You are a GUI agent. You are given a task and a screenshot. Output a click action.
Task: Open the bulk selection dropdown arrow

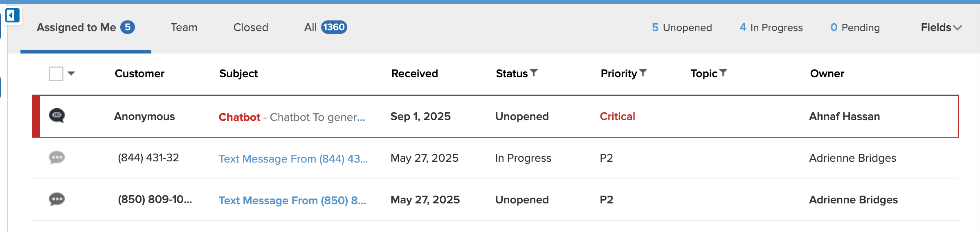tap(71, 74)
